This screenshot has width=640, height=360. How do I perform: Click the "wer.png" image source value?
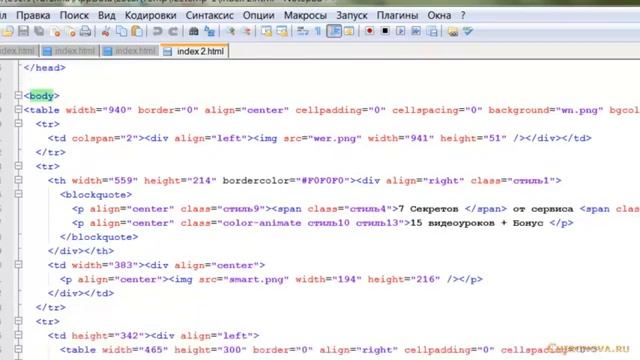[x=334, y=138]
